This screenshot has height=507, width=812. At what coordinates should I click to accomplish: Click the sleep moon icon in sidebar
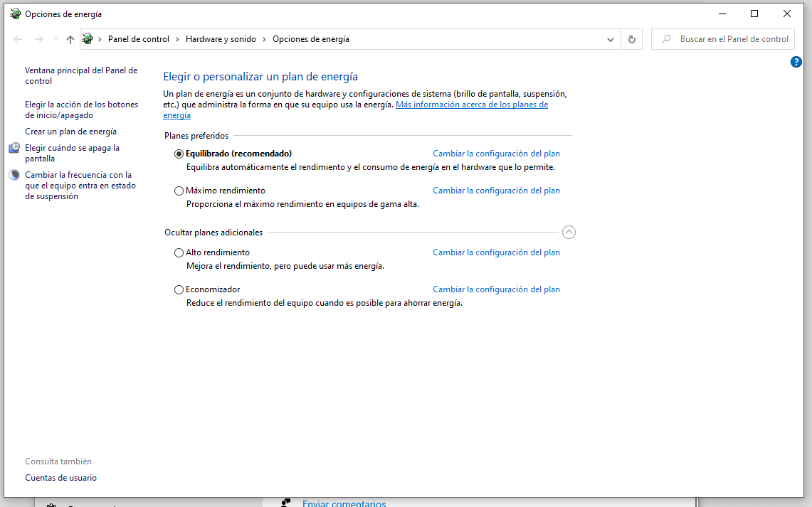coord(14,175)
